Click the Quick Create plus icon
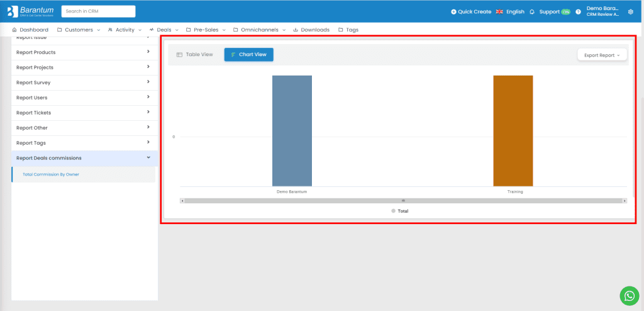This screenshot has width=644, height=311. [454, 11]
